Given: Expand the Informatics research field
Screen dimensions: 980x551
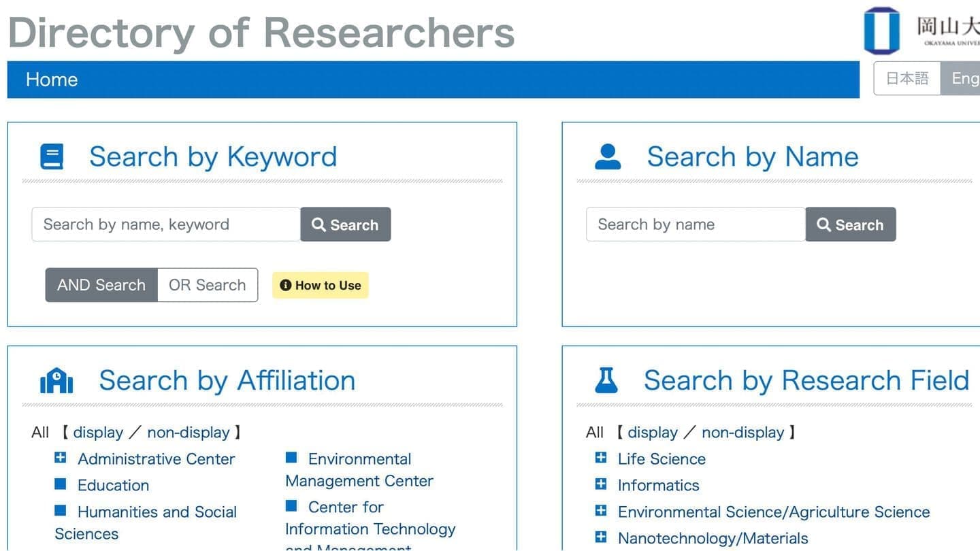Looking at the screenshot, I should (x=600, y=484).
